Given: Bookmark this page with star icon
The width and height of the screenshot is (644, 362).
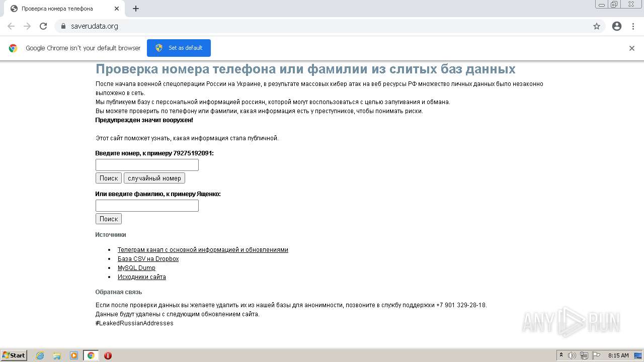Looking at the screenshot, I should (x=597, y=26).
